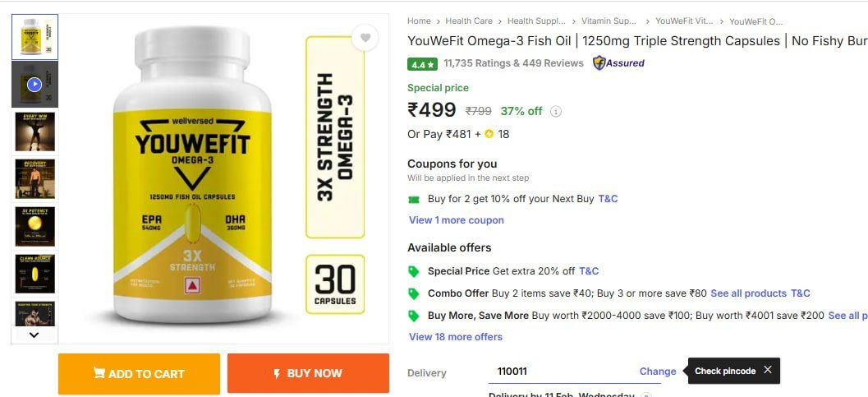Open T&C link for Special Price offer
This screenshot has width=868, height=397.
(589, 271)
